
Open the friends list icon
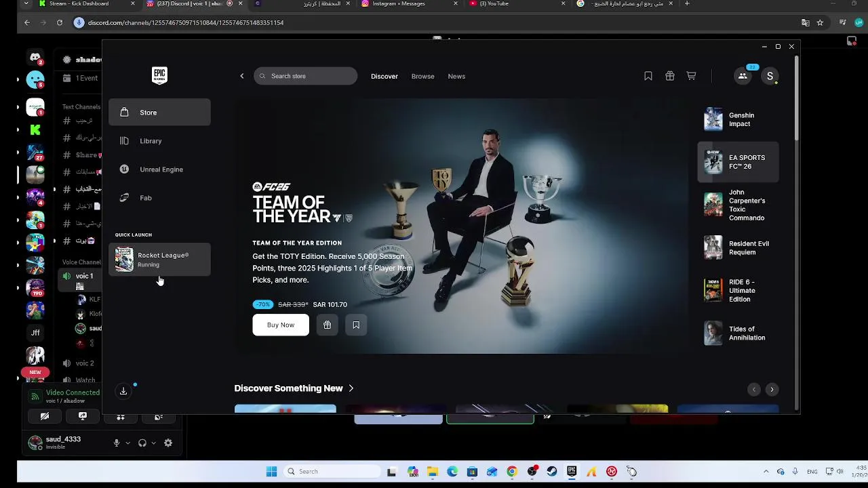(743, 76)
